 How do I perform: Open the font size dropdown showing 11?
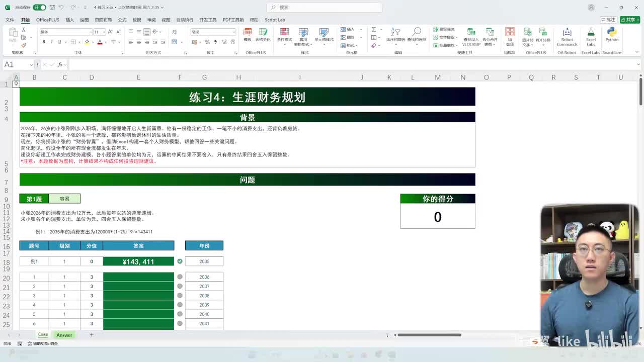point(104,32)
